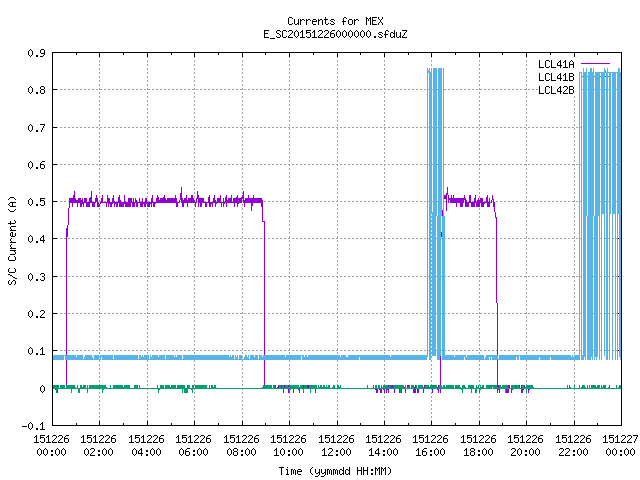
Task: Click the x-axis label 'Time (yymmdd HH:MM)'
Action: 335,471
